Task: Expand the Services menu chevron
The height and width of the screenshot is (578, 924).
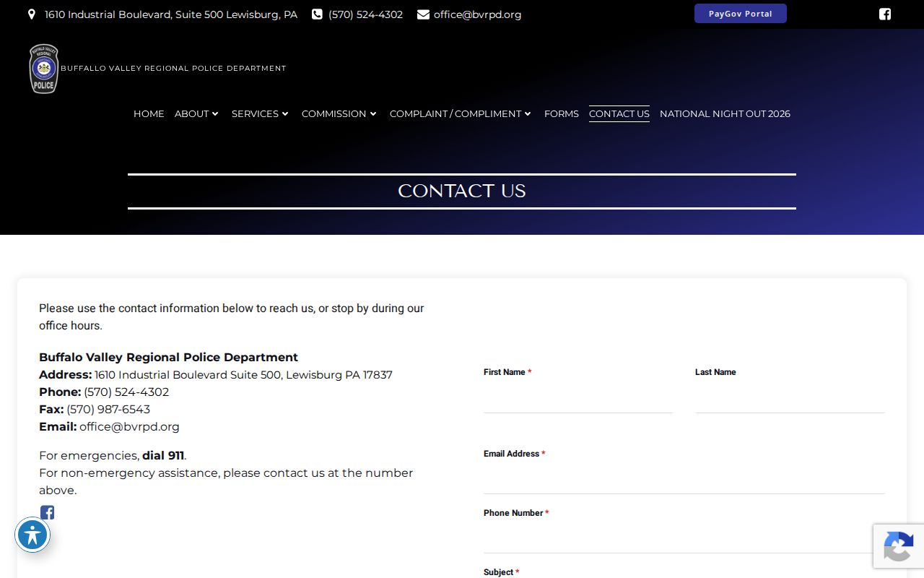Action: pos(285,114)
